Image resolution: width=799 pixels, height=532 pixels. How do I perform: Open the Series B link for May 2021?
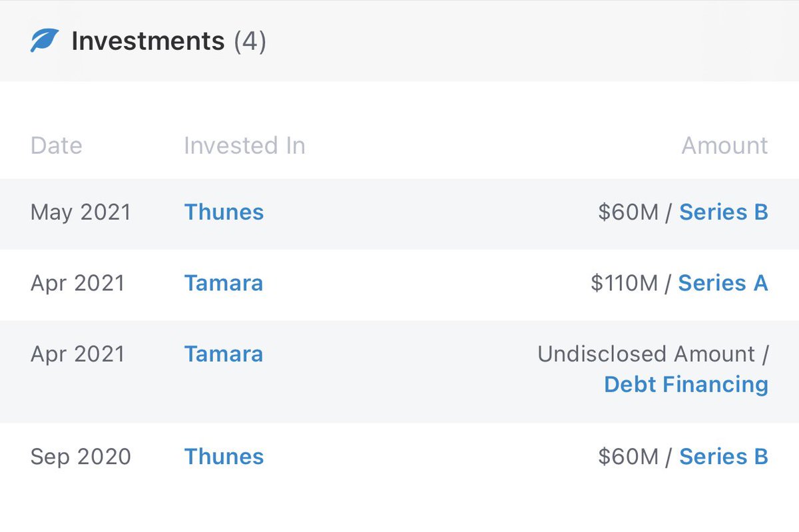[723, 212]
